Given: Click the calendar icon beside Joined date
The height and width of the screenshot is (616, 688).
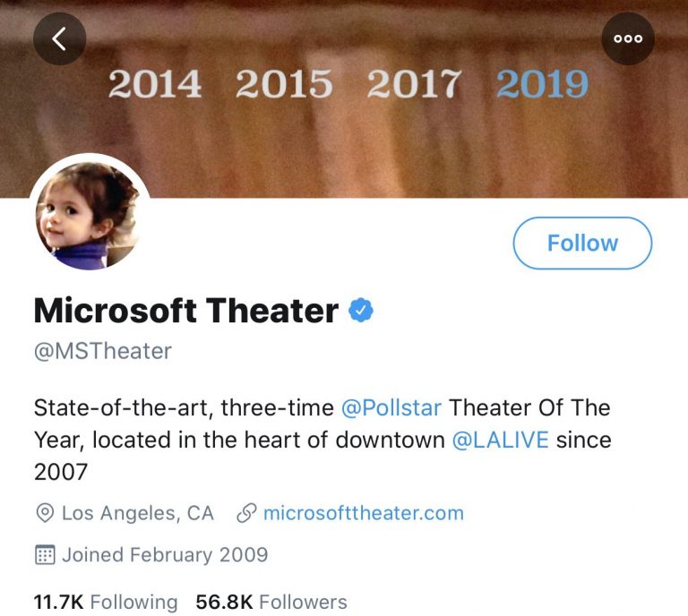Looking at the screenshot, I should [x=44, y=554].
